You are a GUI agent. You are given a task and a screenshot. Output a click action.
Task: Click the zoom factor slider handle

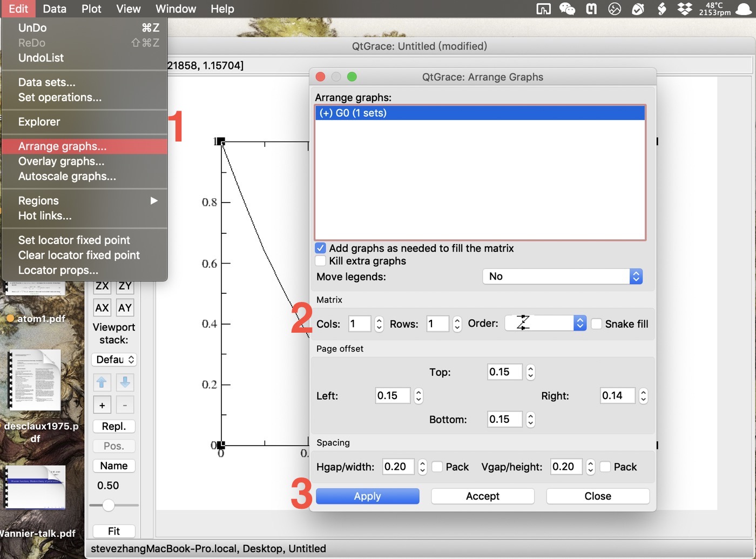click(109, 505)
